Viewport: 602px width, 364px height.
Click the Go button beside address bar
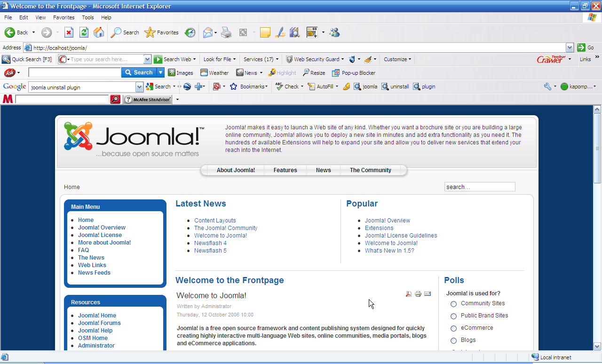point(586,47)
